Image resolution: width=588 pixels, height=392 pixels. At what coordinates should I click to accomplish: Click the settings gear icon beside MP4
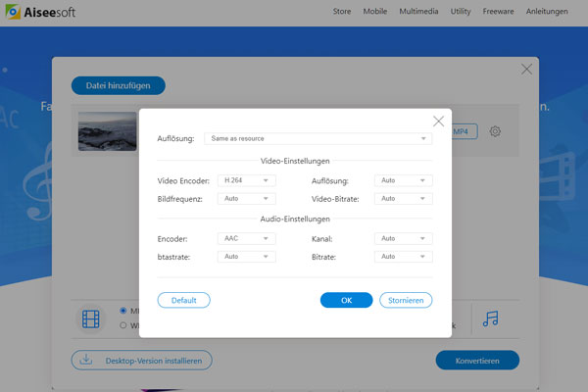496,131
